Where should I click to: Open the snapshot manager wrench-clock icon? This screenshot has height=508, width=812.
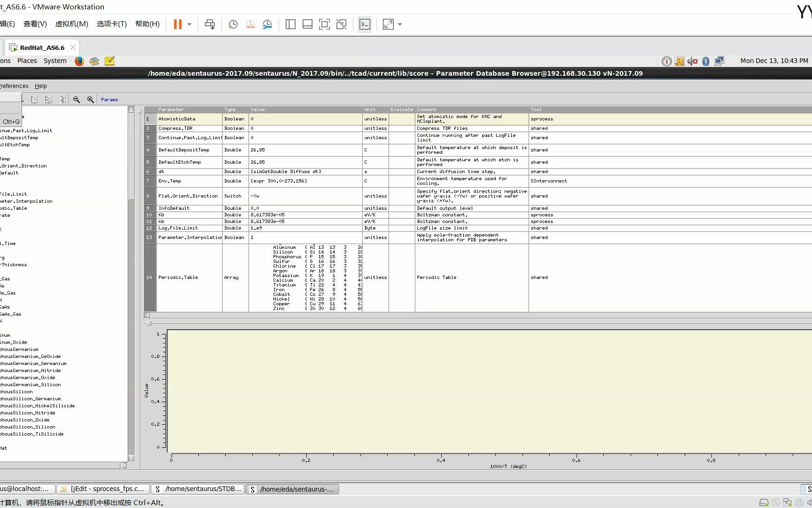[x=267, y=24]
